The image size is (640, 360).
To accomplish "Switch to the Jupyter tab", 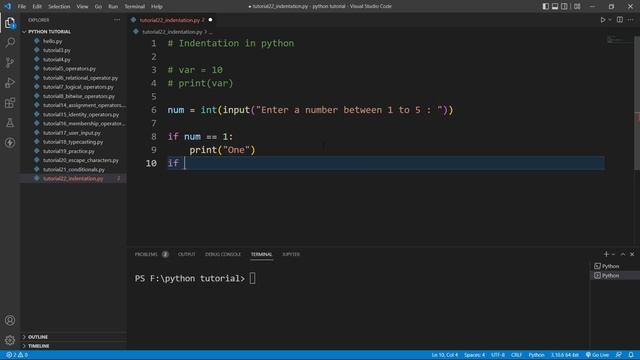I will pos(291,254).
